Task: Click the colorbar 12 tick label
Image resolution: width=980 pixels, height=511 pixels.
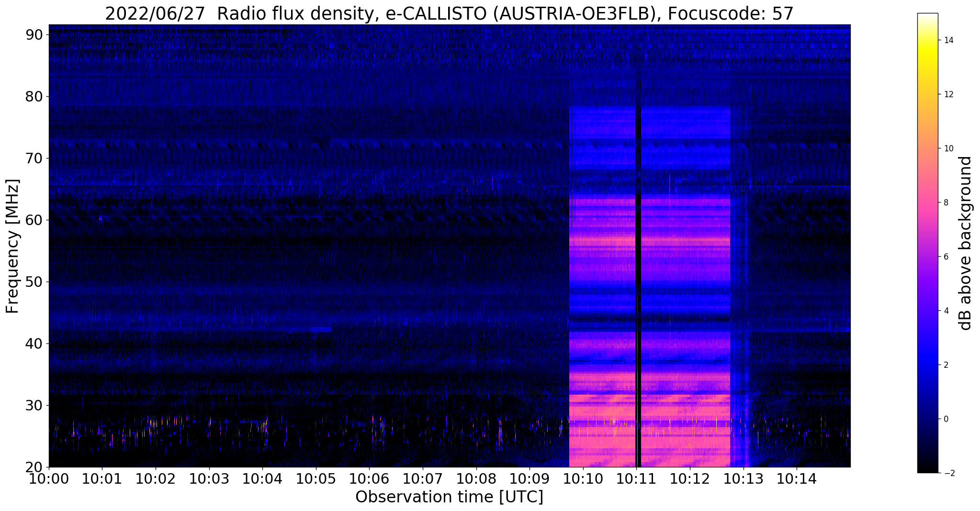Action: point(948,94)
